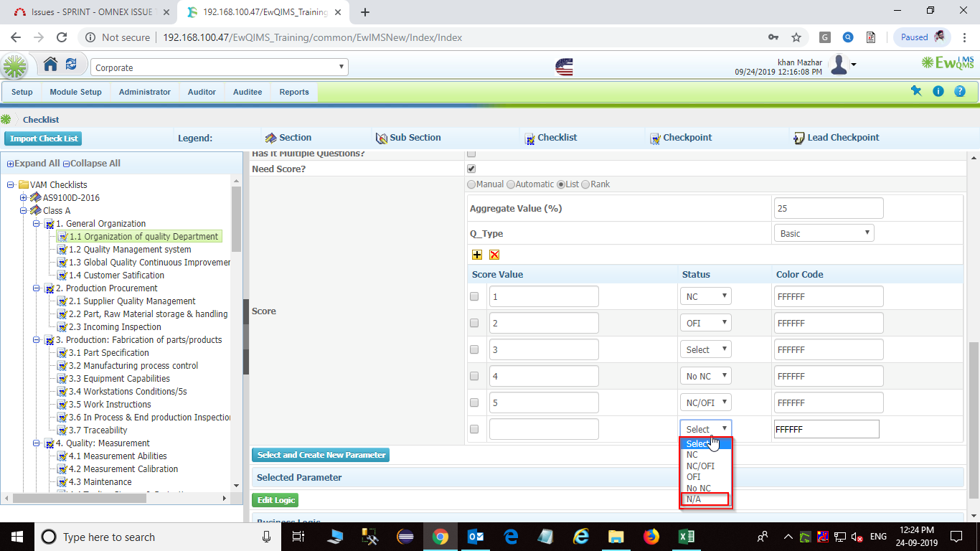Open the user avatar menu
The height and width of the screenshot is (551, 980).
pos(842,65)
